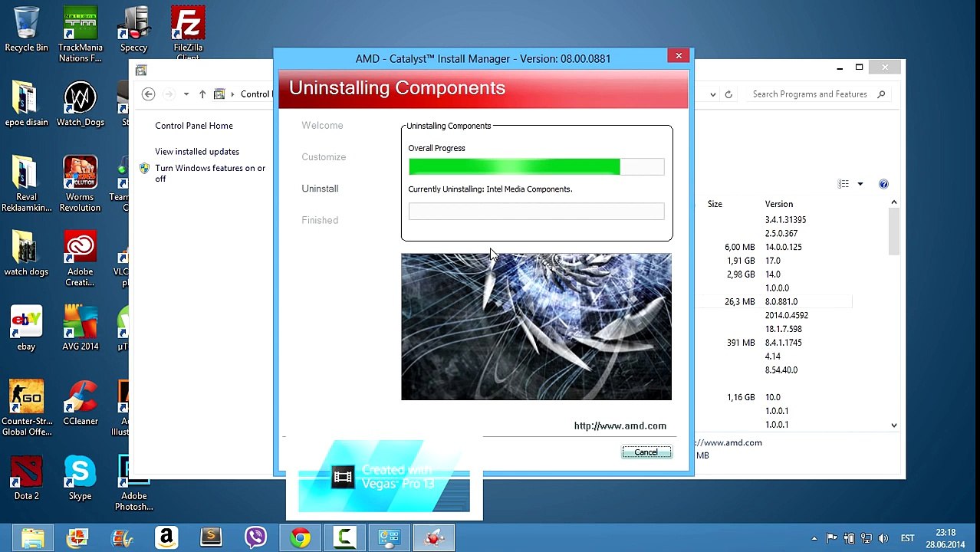Image resolution: width=980 pixels, height=552 pixels.
Task: Click Turn Windows features on or off
Action: click(x=210, y=173)
